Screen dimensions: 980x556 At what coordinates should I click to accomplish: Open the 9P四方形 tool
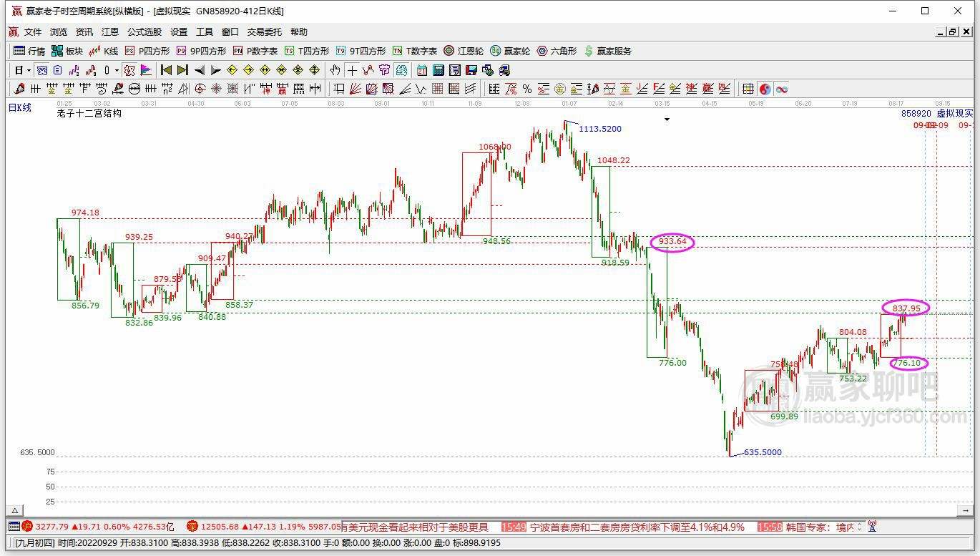click(x=201, y=51)
